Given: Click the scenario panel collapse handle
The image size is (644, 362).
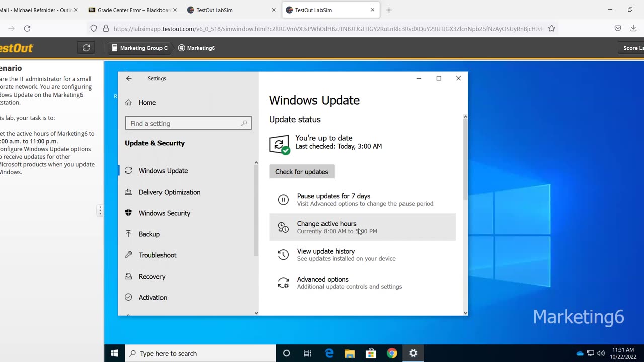Looking at the screenshot, I should point(100,211).
